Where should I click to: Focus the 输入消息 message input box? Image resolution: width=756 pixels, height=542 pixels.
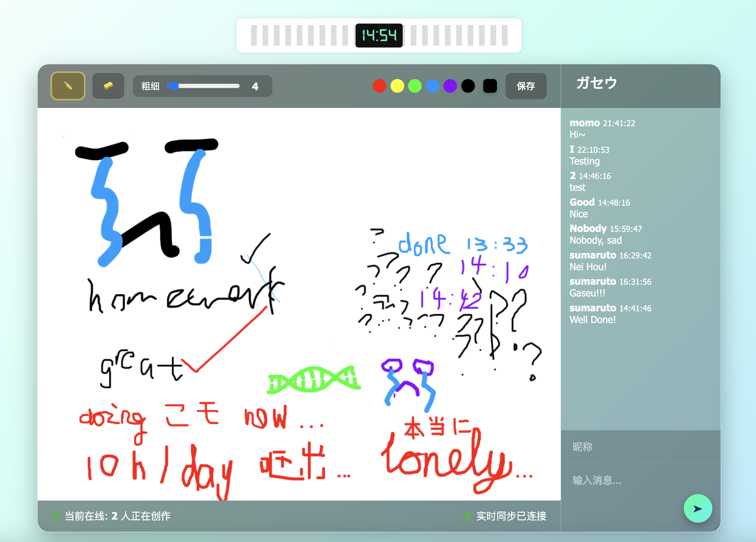(623, 481)
